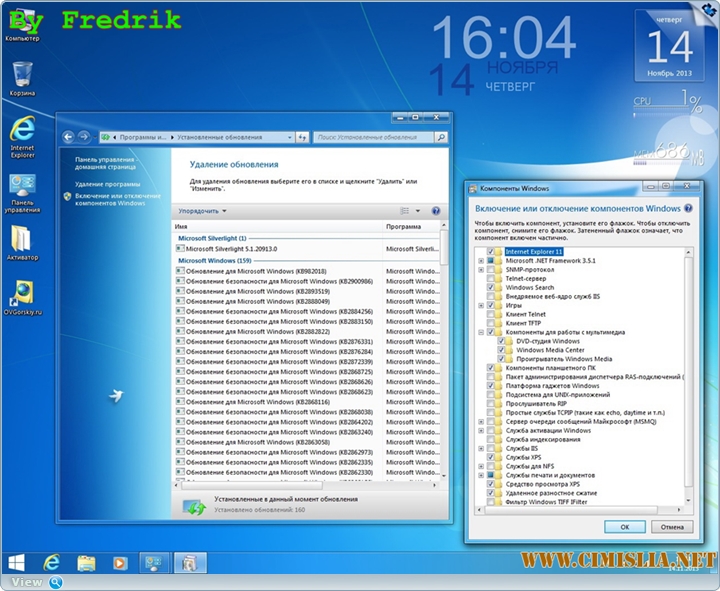Confirm with OK in Компоненты Windows
Viewport: 720px width, 591px height.
coord(624,527)
